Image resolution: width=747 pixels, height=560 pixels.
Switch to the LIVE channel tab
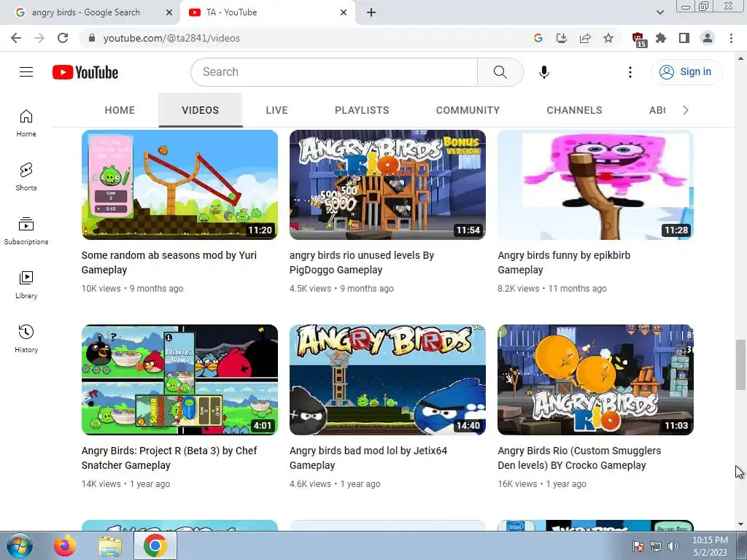[276, 110]
